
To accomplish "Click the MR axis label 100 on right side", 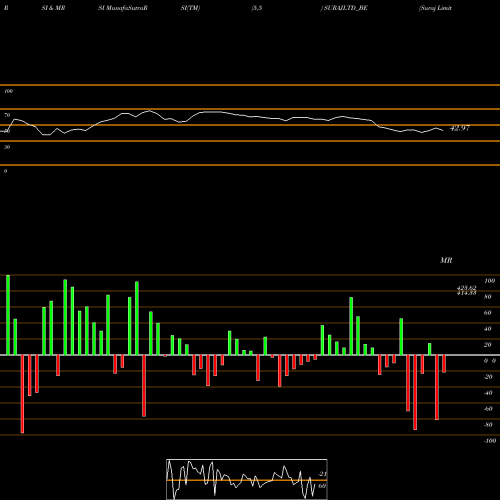I will [489, 281].
